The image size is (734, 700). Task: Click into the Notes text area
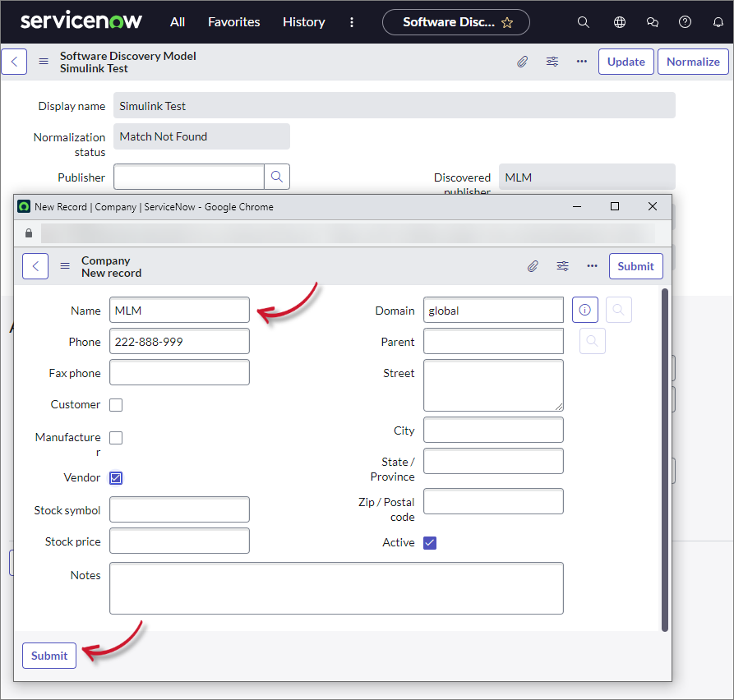[x=336, y=588]
